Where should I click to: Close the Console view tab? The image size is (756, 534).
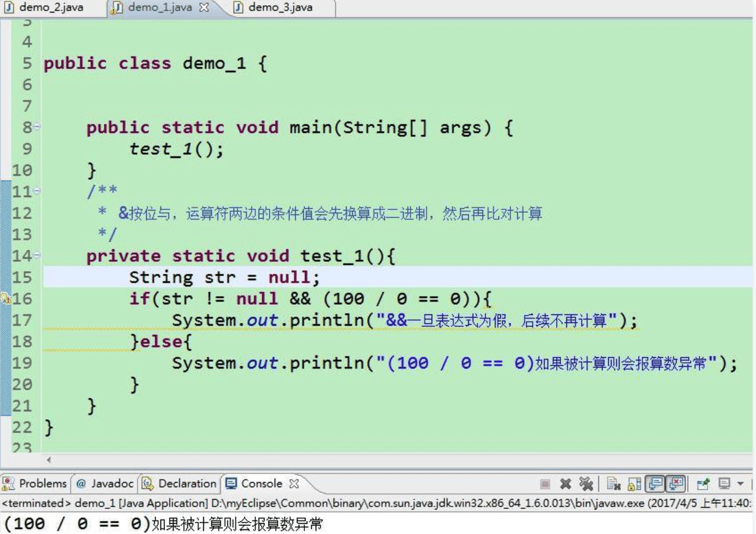[294, 483]
